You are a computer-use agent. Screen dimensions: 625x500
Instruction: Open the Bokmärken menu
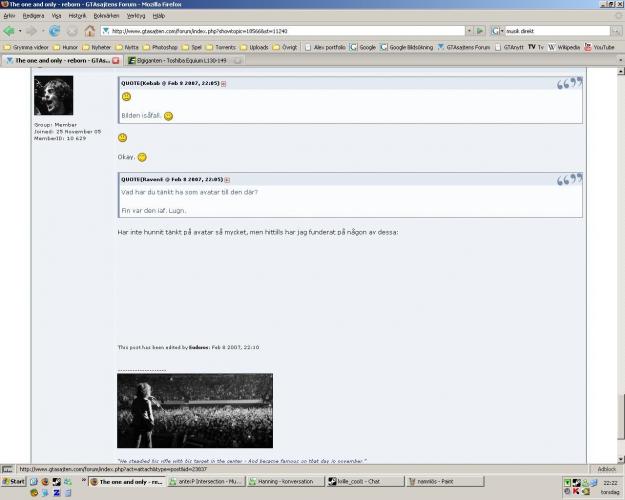pos(106,16)
